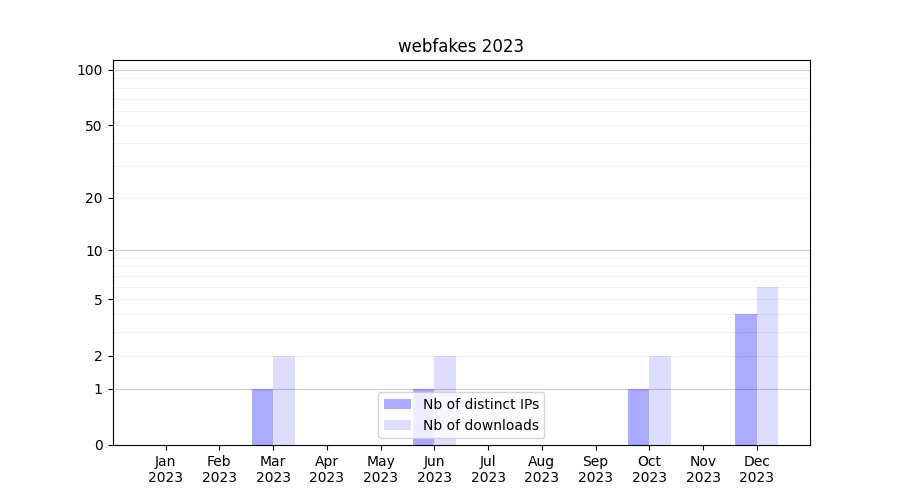Select the December downloads bar
The height and width of the screenshot is (500, 900).
click(x=767, y=366)
